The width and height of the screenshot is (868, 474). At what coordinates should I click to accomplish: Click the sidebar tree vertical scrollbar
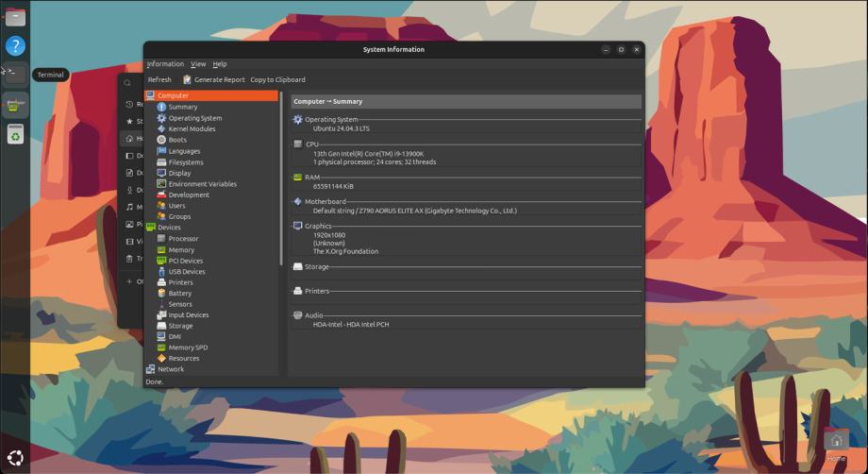281,178
